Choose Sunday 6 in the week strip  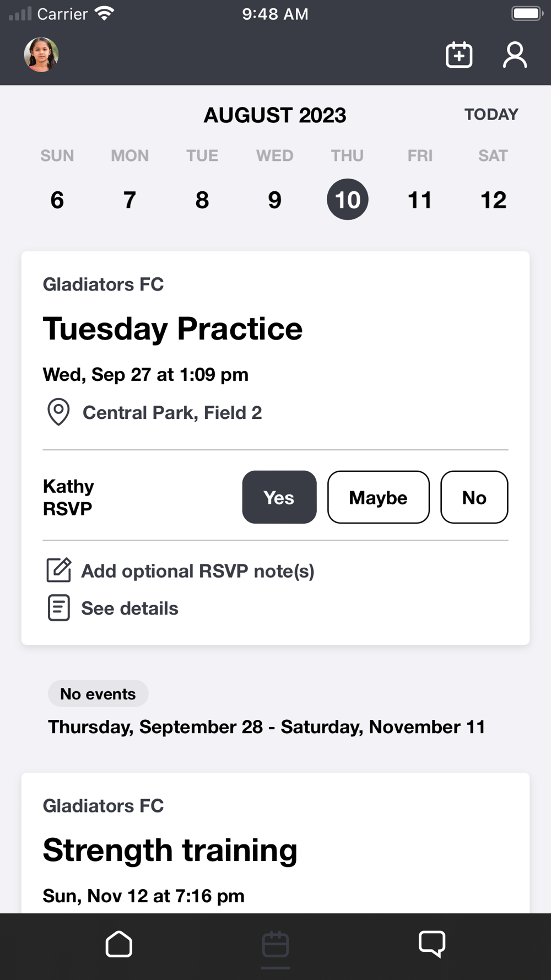coord(57,200)
